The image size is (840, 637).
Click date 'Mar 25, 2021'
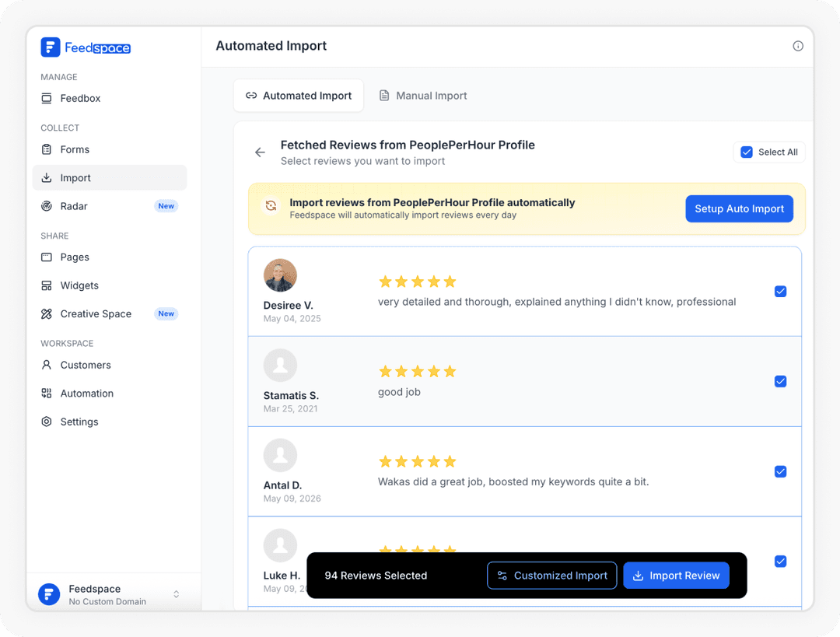tap(290, 409)
